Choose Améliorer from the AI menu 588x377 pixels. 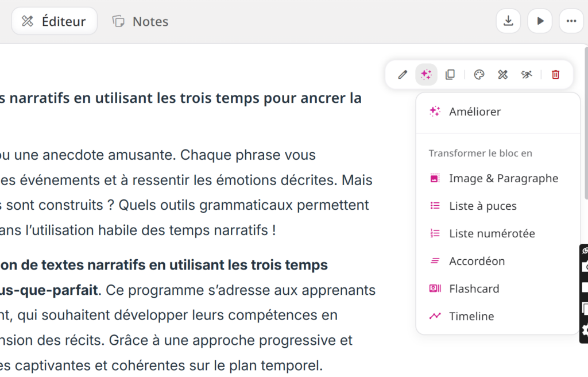(475, 111)
